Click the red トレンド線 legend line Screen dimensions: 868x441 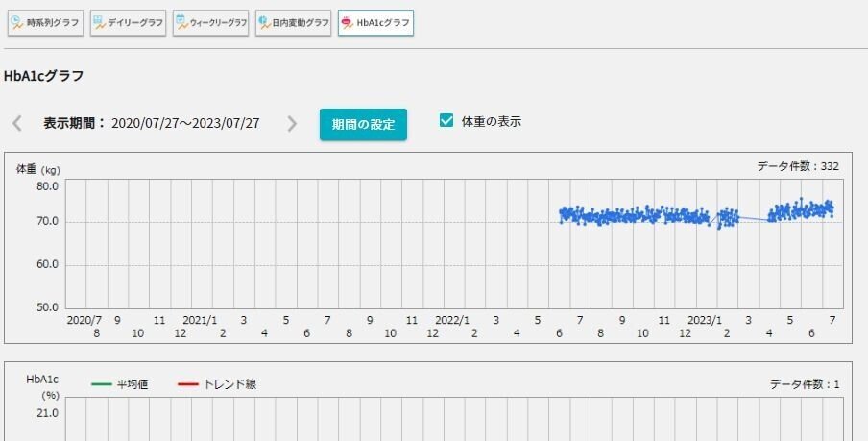pos(188,384)
